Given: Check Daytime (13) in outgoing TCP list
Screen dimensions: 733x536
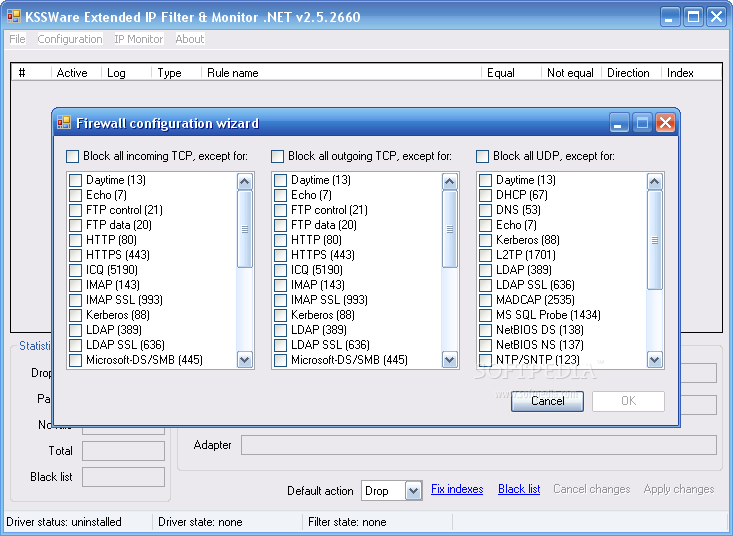Looking at the screenshot, I should pyautogui.click(x=280, y=180).
